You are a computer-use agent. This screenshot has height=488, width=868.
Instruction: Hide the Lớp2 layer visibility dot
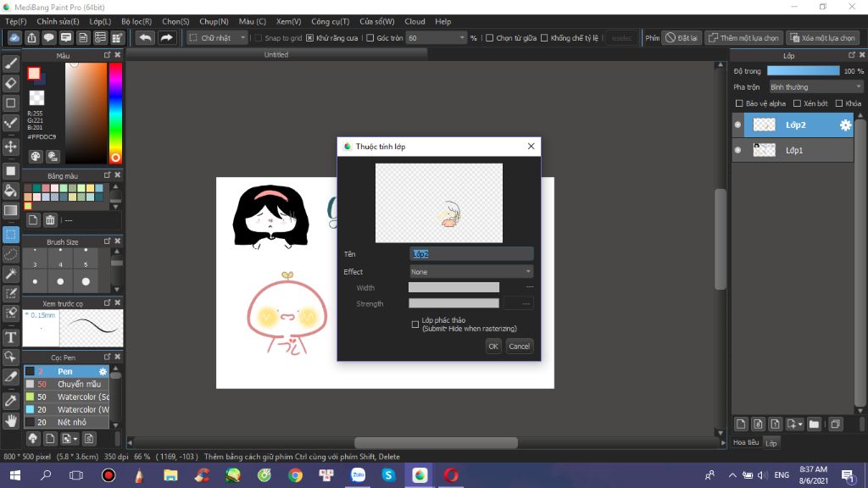click(737, 125)
